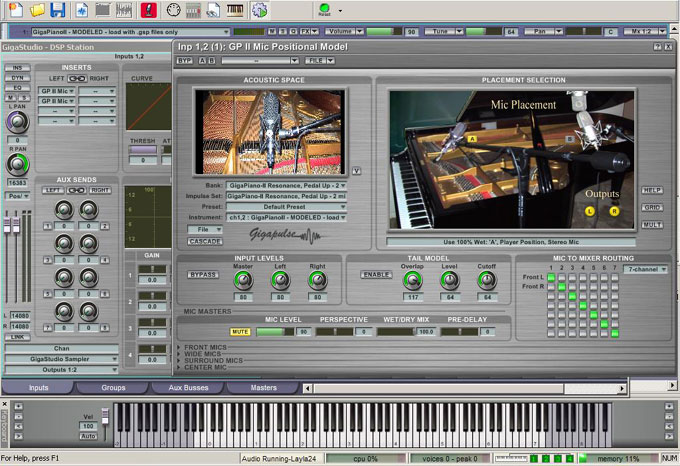Toggle the M mute button on channel 1
The image size is (680, 466).
(272, 32)
